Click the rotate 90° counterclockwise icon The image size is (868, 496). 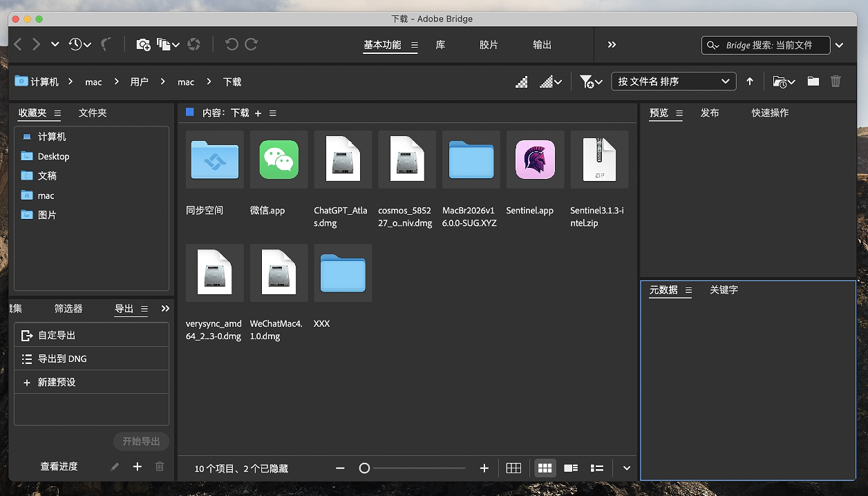click(232, 44)
